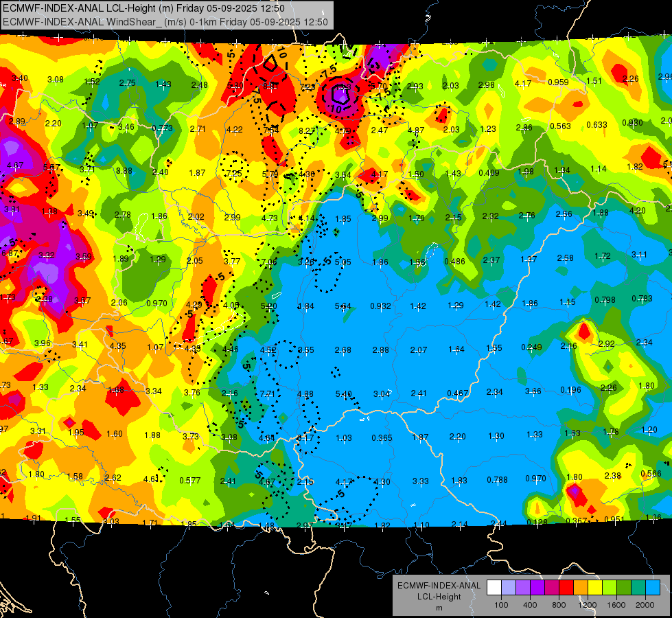
Task: Click the wind shear value 0.773
Action: (163, 128)
